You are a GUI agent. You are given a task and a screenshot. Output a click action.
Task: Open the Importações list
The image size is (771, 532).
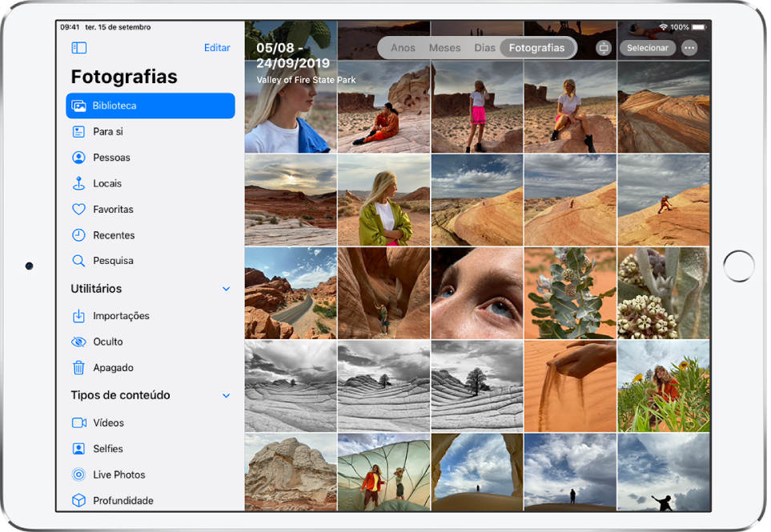[x=151, y=316]
